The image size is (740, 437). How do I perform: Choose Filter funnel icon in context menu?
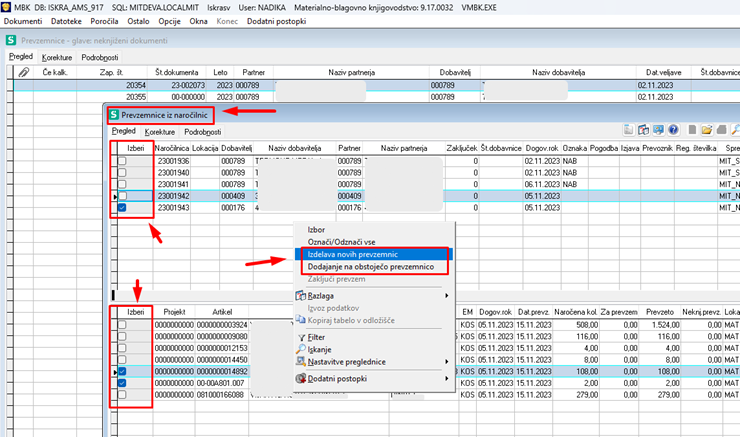(301, 337)
